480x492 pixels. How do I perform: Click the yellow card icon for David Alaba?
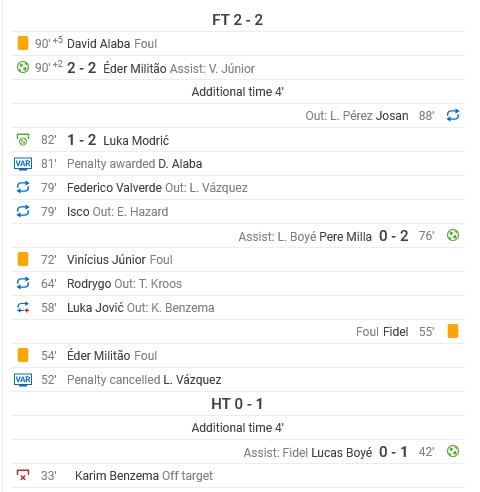pyautogui.click(x=23, y=43)
